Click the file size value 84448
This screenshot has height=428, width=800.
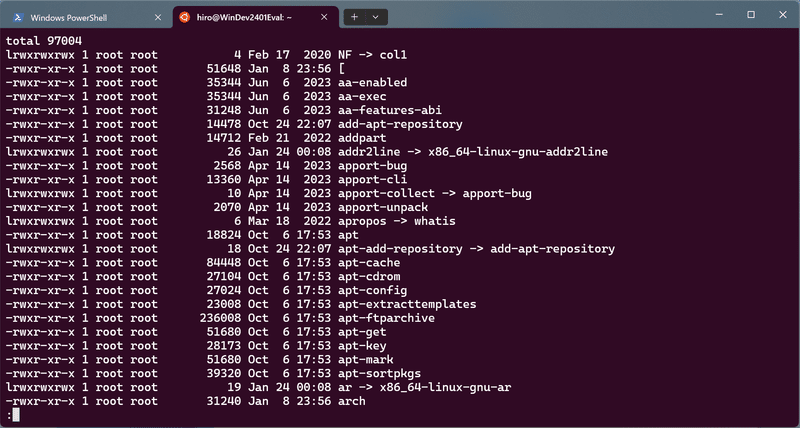(224, 263)
